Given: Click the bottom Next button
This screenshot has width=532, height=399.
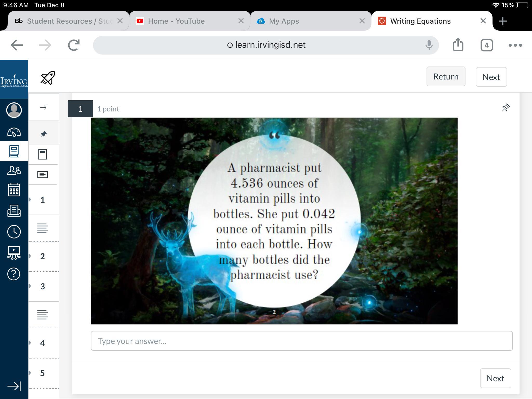Looking at the screenshot, I should [x=495, y=378].
